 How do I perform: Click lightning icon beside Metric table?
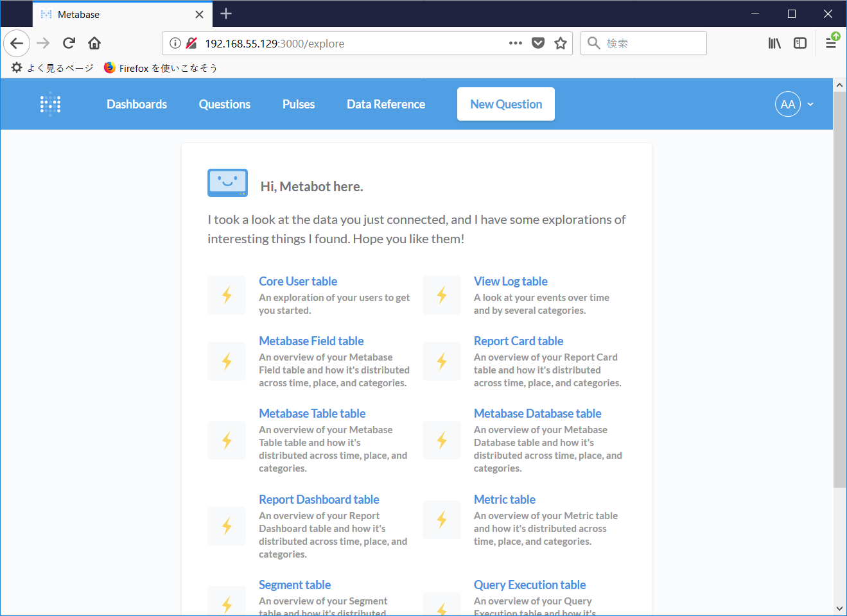click(x=442, y=520)
